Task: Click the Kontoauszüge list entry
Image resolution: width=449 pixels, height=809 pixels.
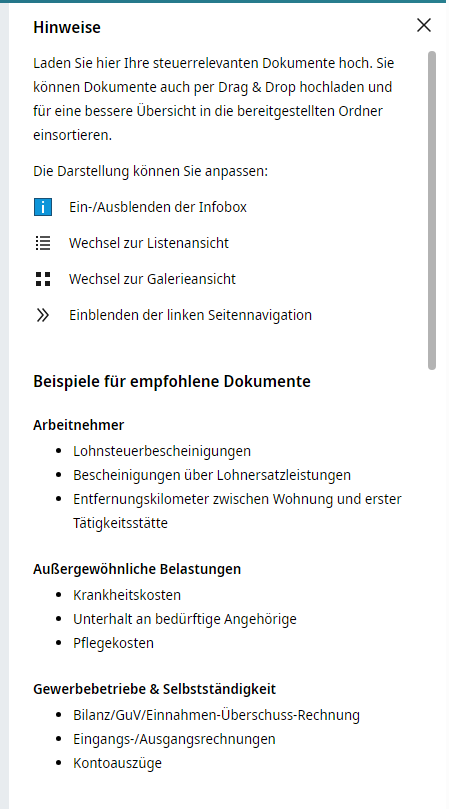Action: pyautogui.click(x=118, y=763)
